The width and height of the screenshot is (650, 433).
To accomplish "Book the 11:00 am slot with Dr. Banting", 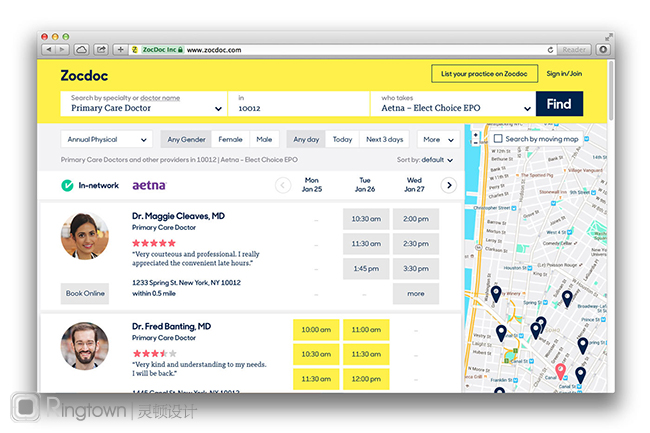I will coord(366,330).
